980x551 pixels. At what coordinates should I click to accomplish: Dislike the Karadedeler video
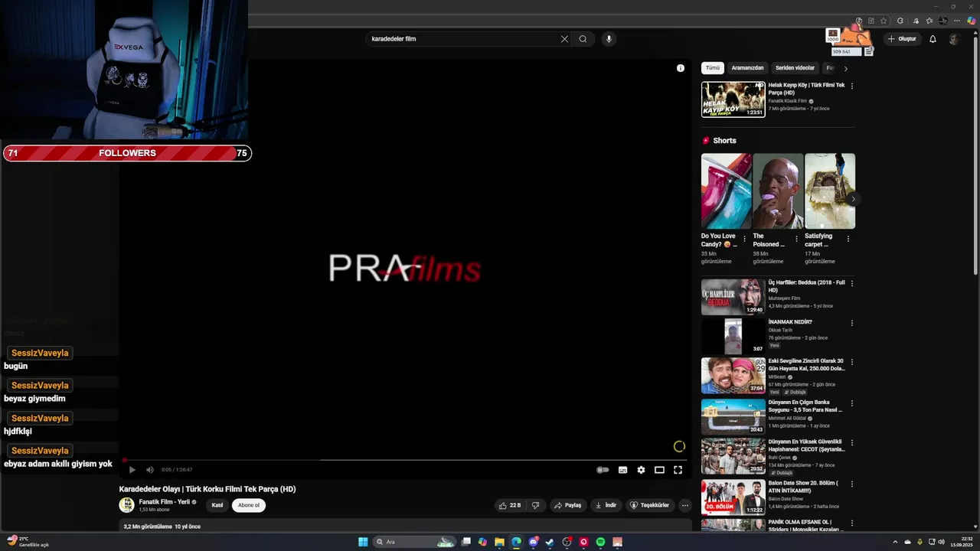(x=536, y=505)
